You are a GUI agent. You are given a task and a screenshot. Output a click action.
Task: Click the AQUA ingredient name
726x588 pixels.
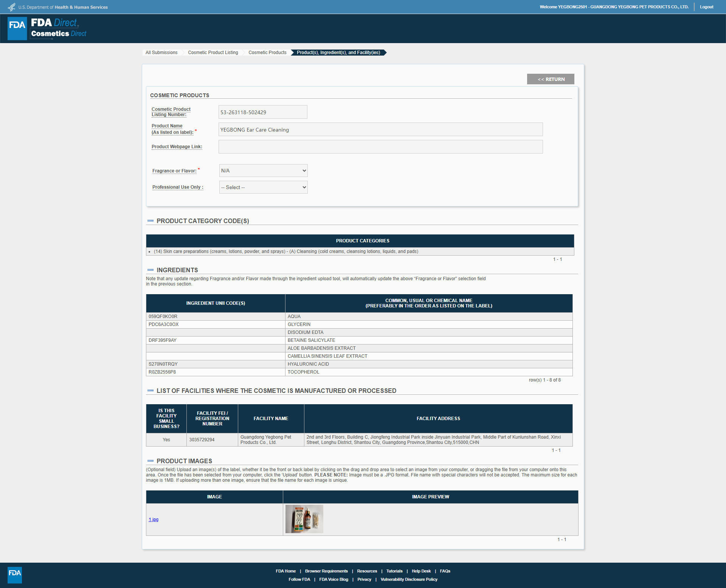tap(294, 316)
